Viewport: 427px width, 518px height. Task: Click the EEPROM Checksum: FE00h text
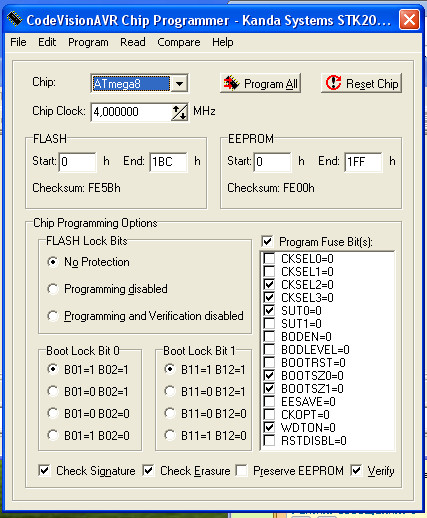(x=271, y=188)
